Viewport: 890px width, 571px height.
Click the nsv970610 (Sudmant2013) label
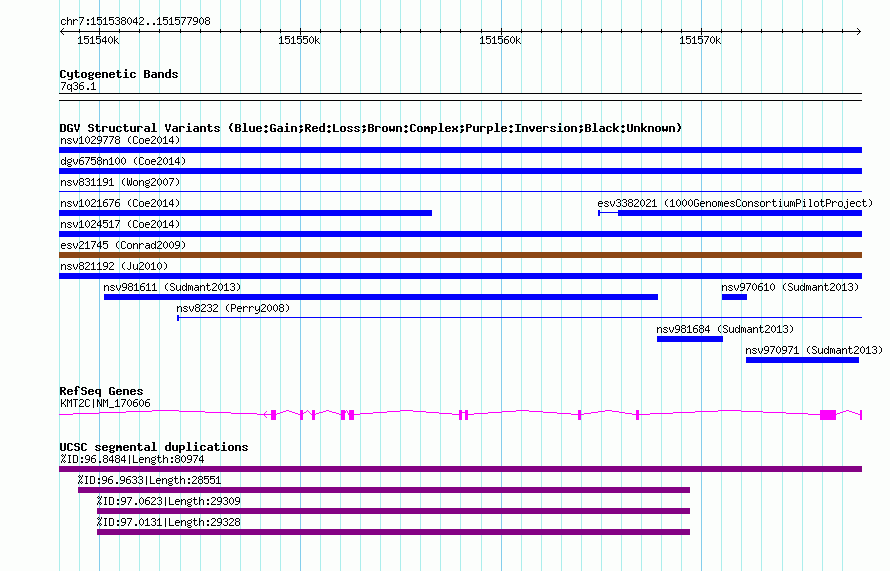point(790,287)
